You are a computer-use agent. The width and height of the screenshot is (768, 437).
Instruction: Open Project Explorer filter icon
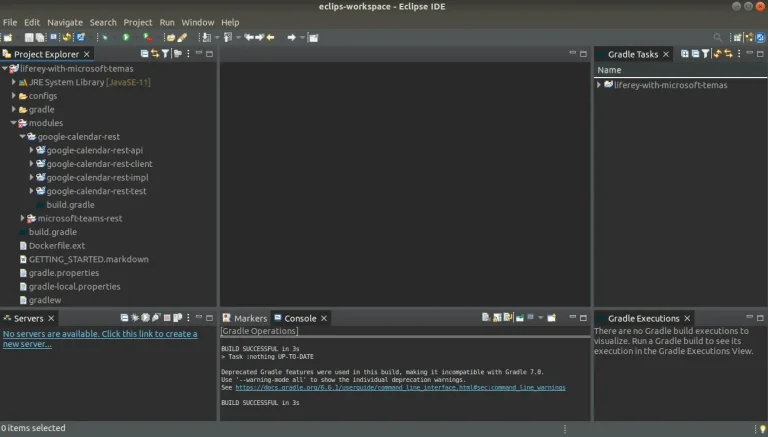tap(166, 53)
